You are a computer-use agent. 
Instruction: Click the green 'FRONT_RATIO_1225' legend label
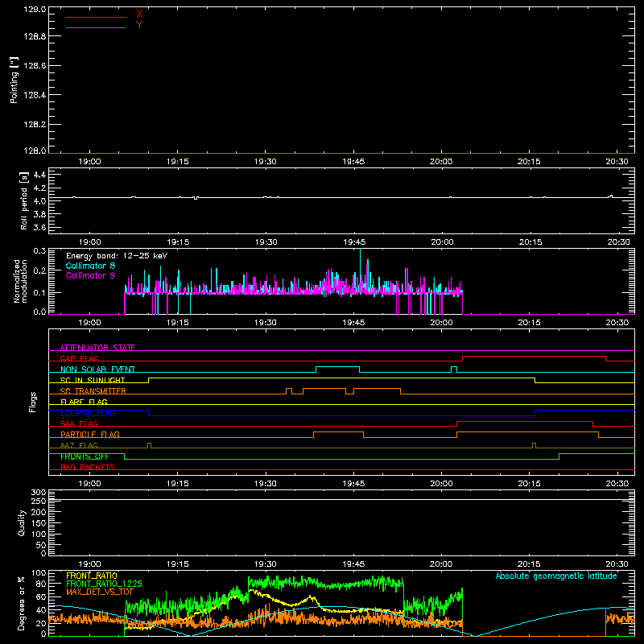[x=104, y=584]
